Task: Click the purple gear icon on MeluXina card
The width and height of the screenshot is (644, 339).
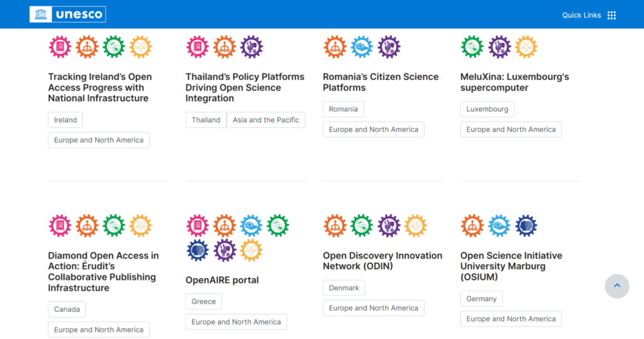Action: pyautogui.click(x=499, y=47)
